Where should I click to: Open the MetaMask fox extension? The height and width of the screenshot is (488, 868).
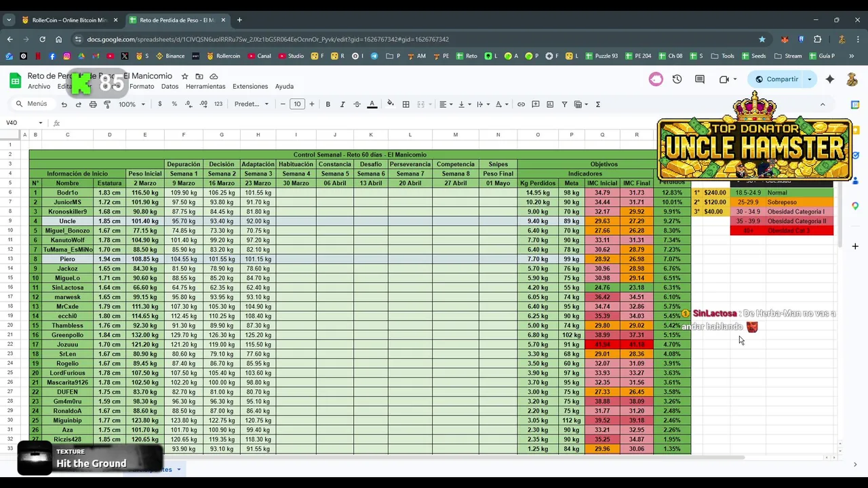785,39
